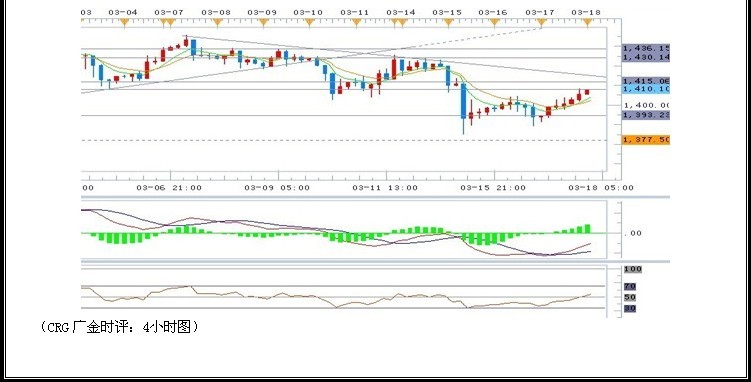
Task: Click the orange 1,377.50 price tag
Action: (x=646, y=140)
